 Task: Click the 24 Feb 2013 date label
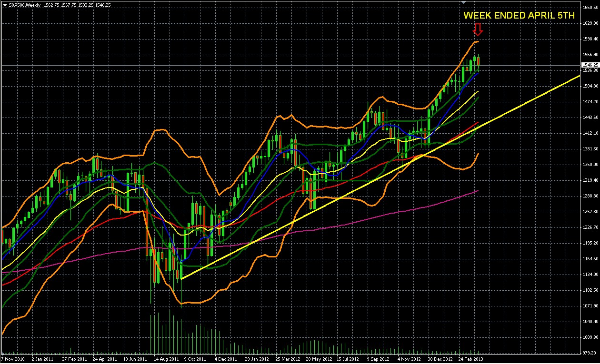pyautogui.click(x=470, y=359)
